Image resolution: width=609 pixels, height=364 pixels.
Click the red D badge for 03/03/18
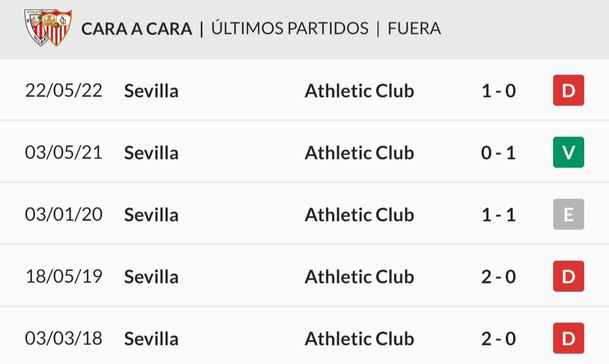click(x=568, y=338)
